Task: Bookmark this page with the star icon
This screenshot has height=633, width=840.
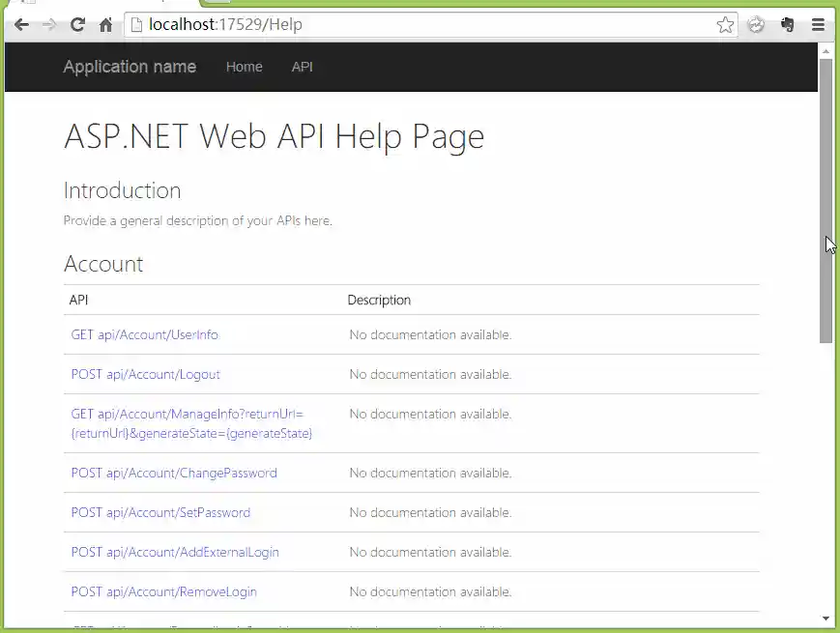Action: pyautogui.click(x=725, y=25)
